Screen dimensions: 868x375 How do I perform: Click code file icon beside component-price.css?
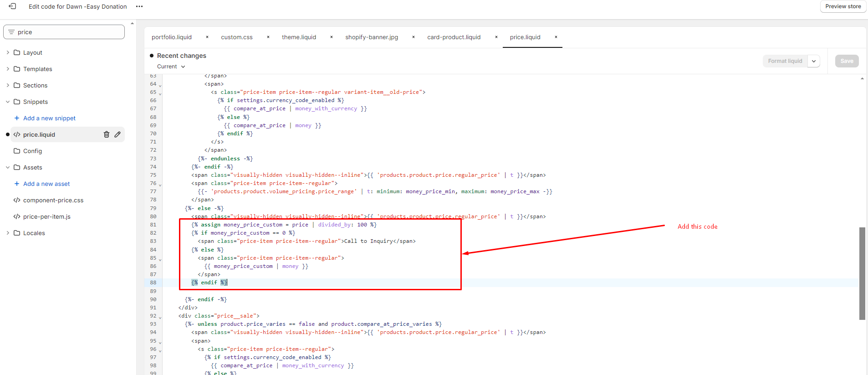[17, 200]
